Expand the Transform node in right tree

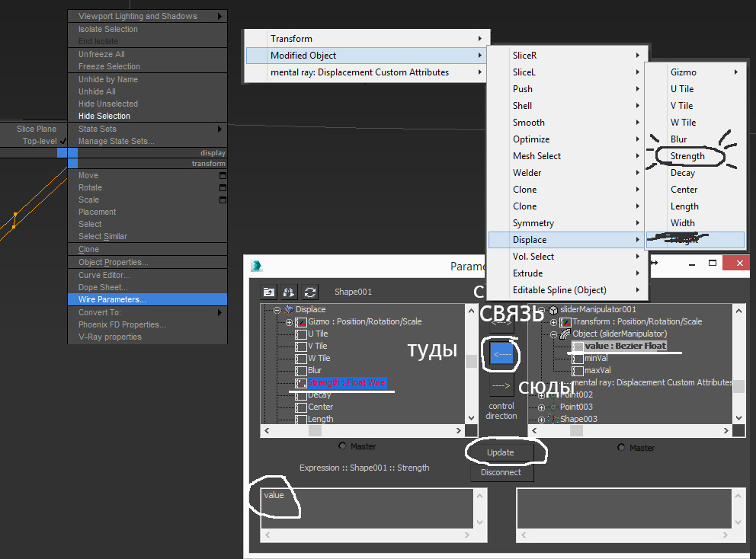pos(553,322)
